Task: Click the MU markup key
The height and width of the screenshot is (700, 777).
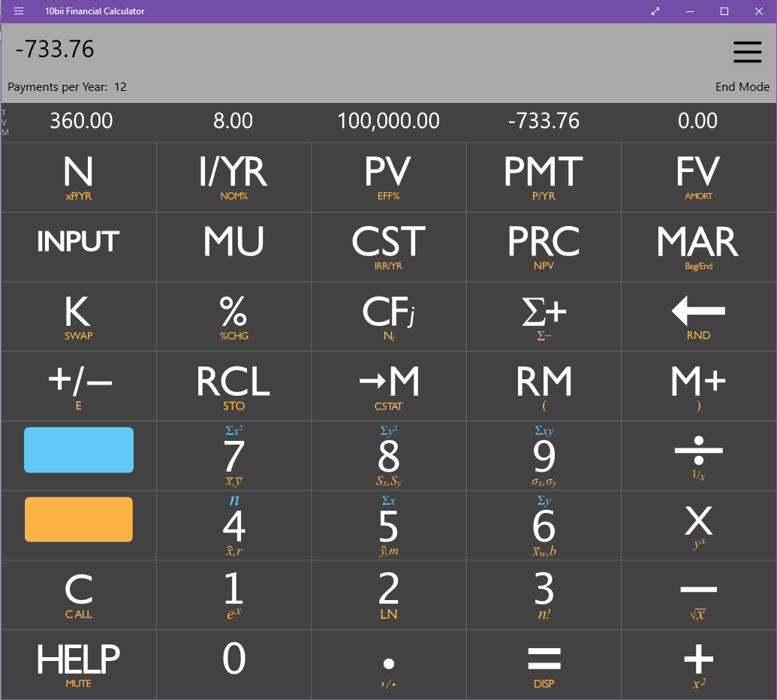Action: coord(234,247)
